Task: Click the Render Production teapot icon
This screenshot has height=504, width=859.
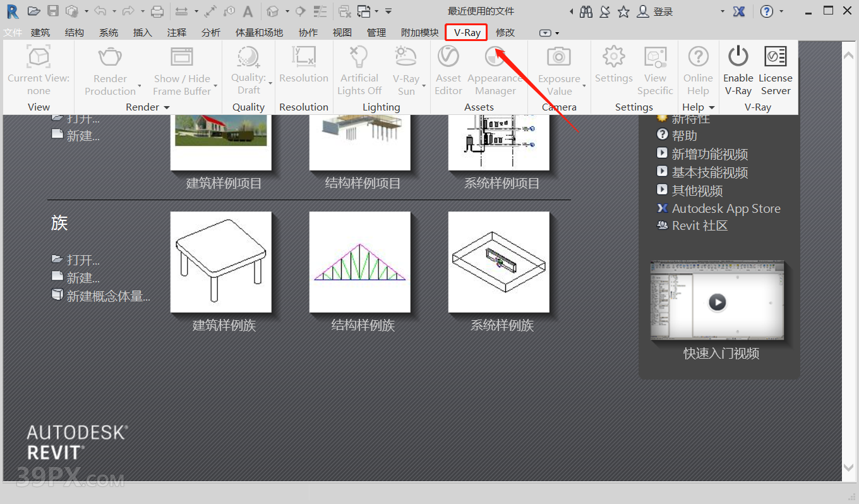Action: click(111, 57)
